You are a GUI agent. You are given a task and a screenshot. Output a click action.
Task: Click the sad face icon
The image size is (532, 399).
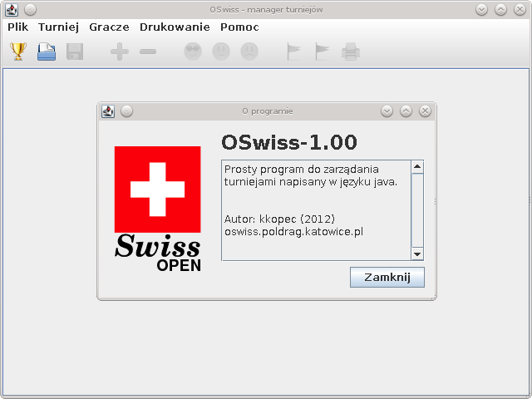(x=249, y=52)
